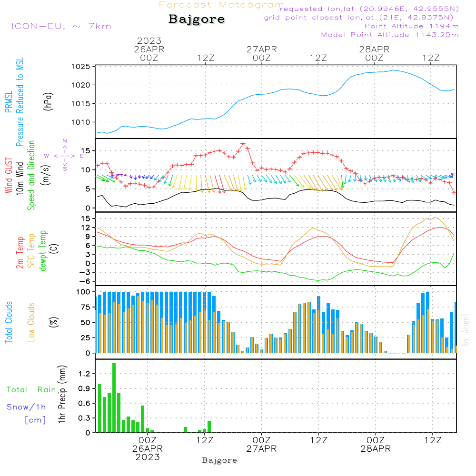Click the 'Point Altitude 1194m' text
The height and width of the screenshot is (476, 476).
[x=411, y=26]
